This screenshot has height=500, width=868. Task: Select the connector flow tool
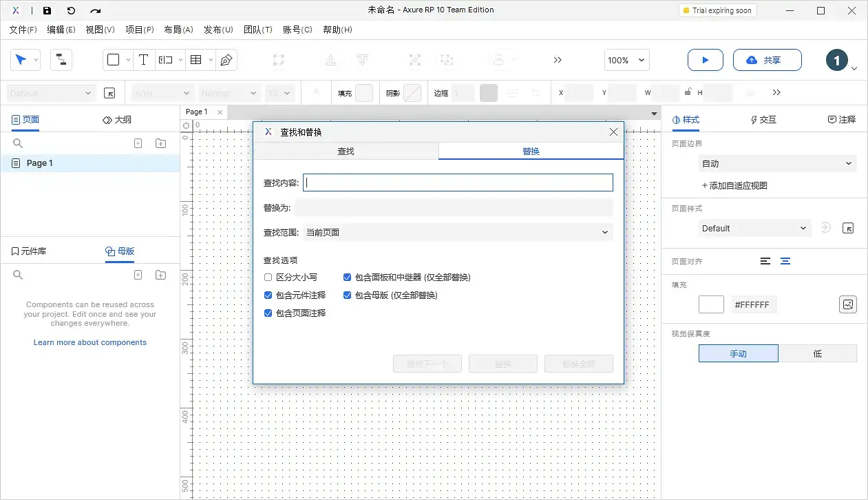[x=61, y=60]
